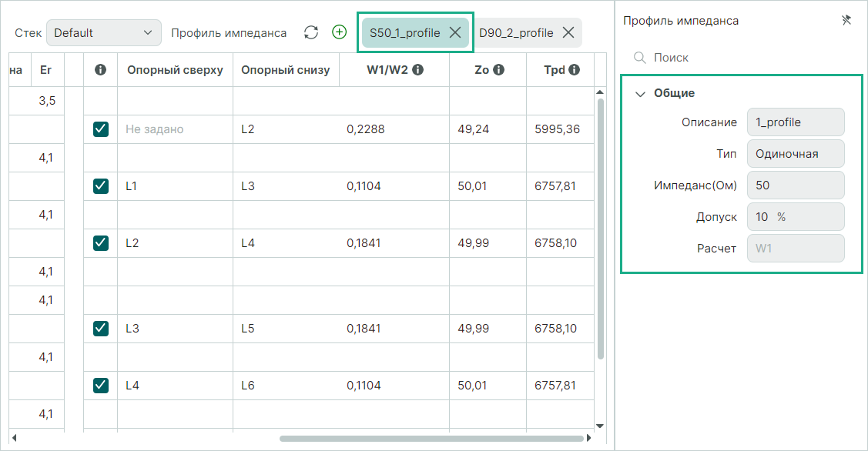Click the info icon in the checkbox column header
The width and height of the screenshot is (868, 451).
(x=100, y=70)
